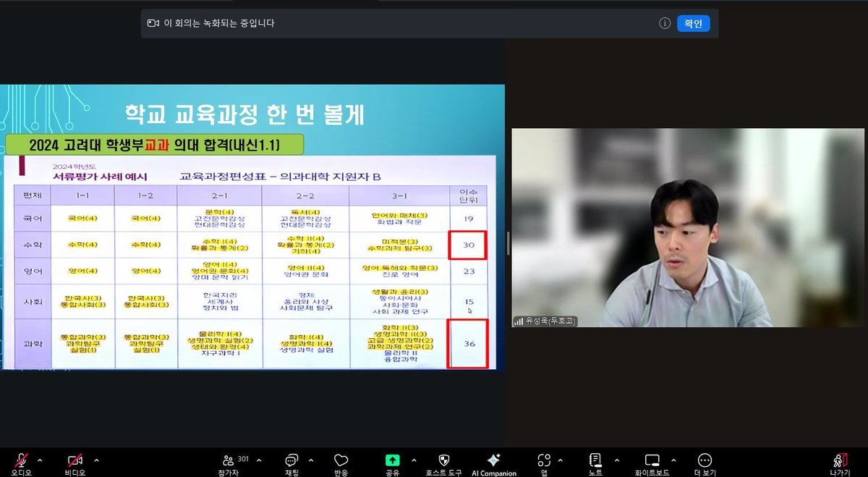
Task: Click the divider handle between slide and video
Action: point(508,243)
